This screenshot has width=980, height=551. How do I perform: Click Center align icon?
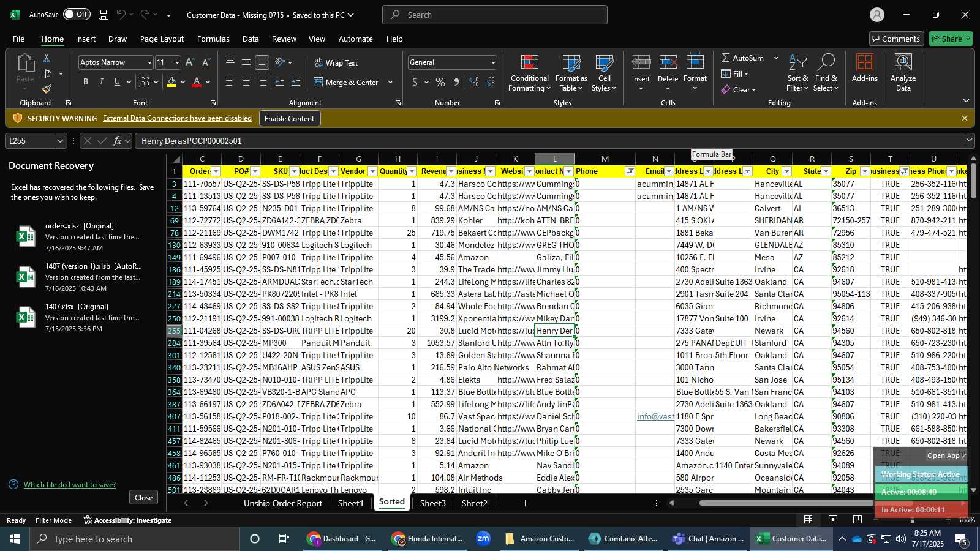point(246,82)
